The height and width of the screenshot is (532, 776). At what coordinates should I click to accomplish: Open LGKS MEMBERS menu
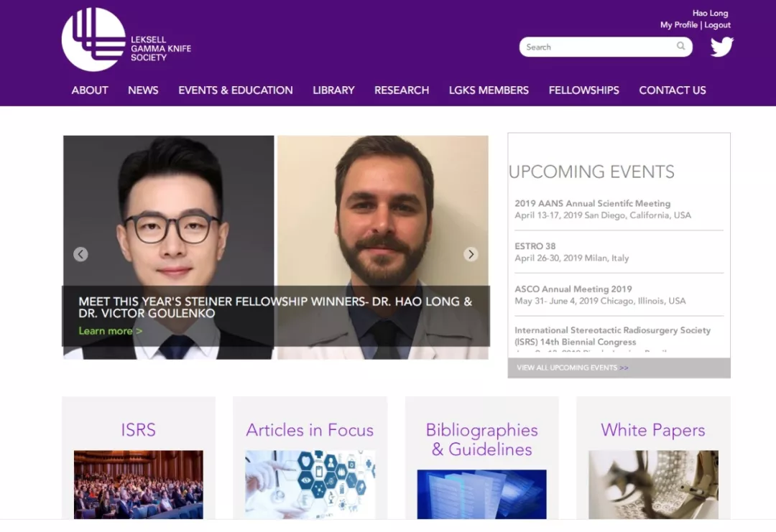[x=489, y=90]
